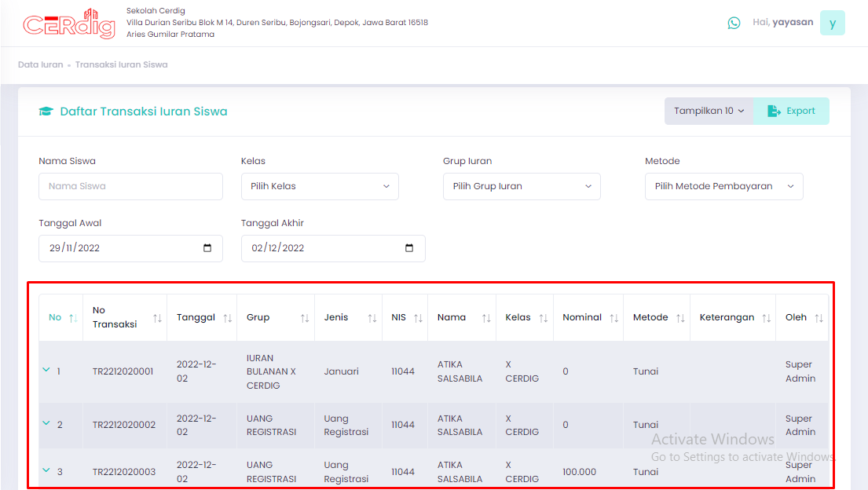
Task: Select transaction number TR2212020003
Action: (124, 472)
